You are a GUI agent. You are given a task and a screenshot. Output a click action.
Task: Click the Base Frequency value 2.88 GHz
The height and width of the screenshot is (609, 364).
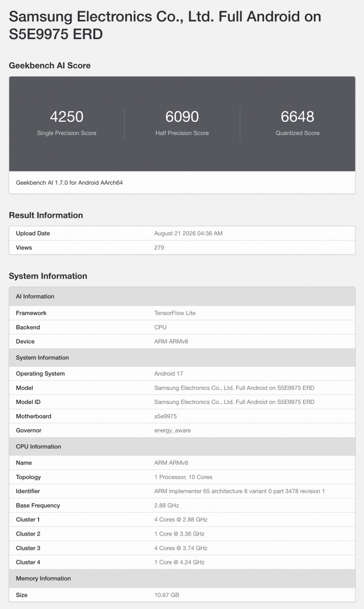166,505
